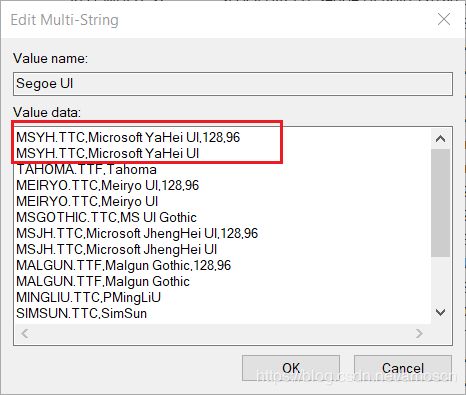This screenshot has height=395, width=466.
Task: Click the Value name field containing Segoe UI
Action: [x=233, y=84]
